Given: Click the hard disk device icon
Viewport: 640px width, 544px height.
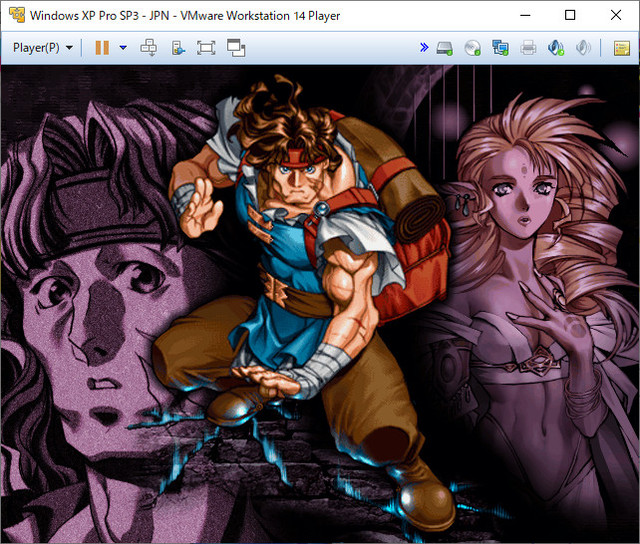Looking at the screenshot, I should (x=444, y=48).
